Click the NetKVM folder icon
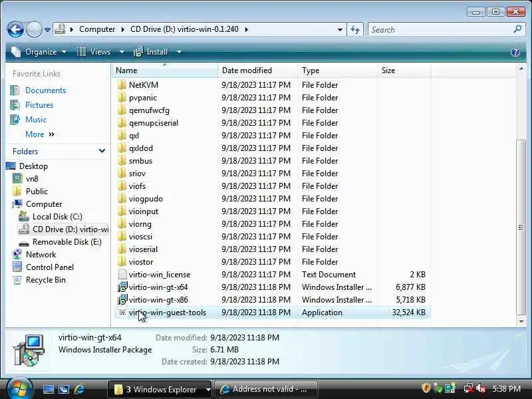 point(122,85)
